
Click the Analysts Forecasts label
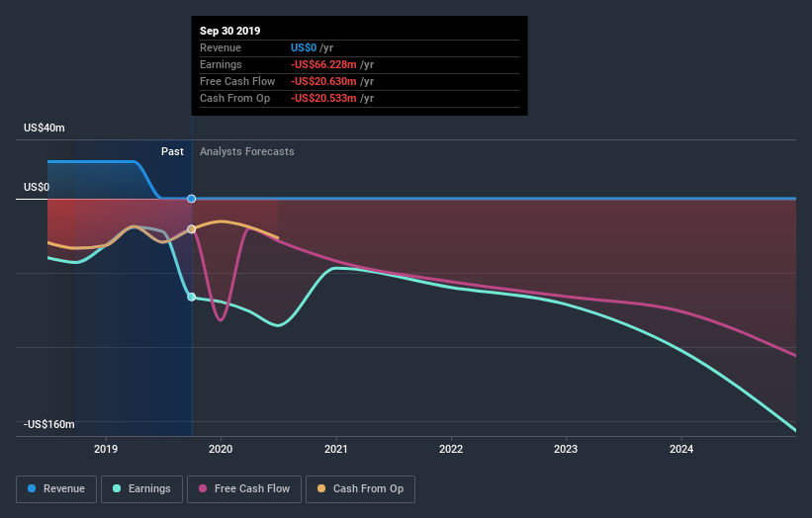point(247,151)
